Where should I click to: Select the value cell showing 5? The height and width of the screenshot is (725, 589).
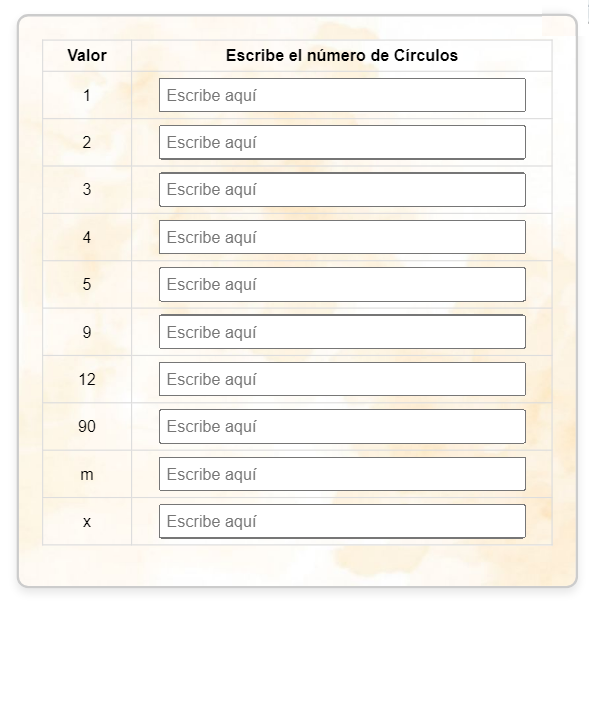click(87, 284)
